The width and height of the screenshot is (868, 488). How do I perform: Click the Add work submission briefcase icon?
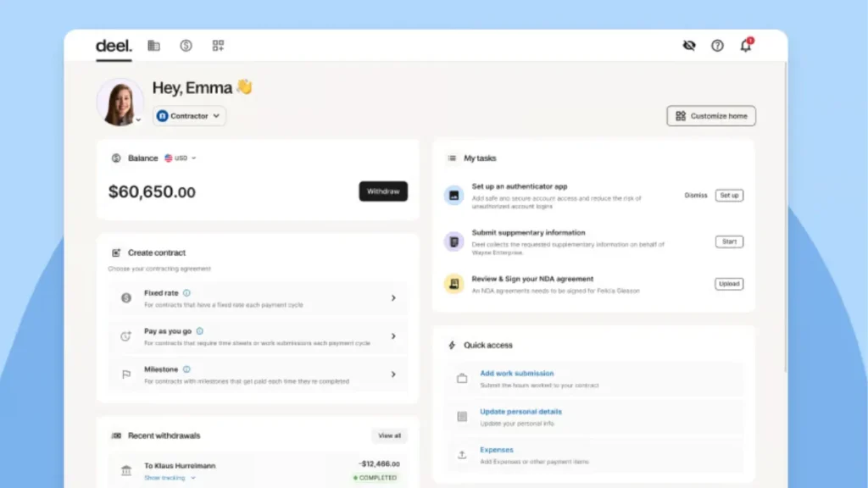[x=462, y=379]
